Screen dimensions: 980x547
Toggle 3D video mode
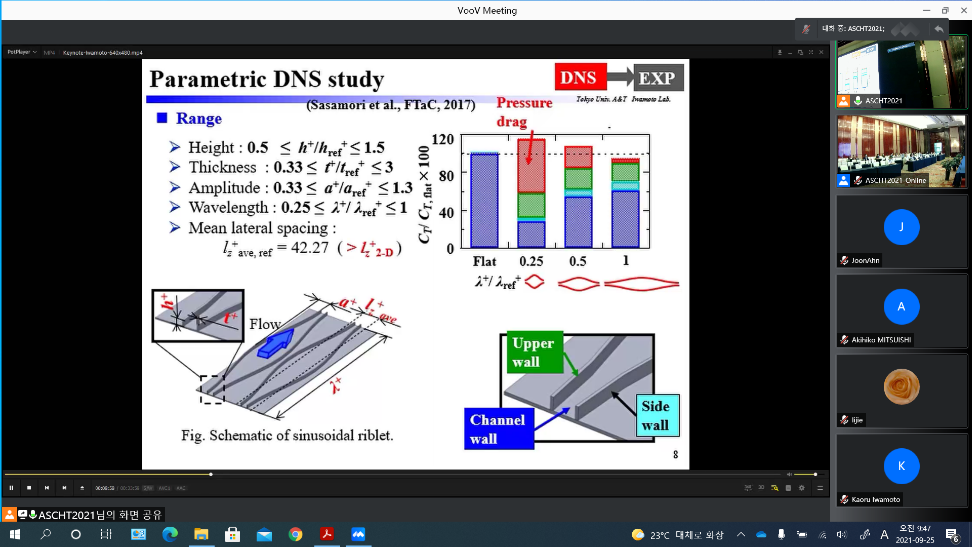(761, 488)
